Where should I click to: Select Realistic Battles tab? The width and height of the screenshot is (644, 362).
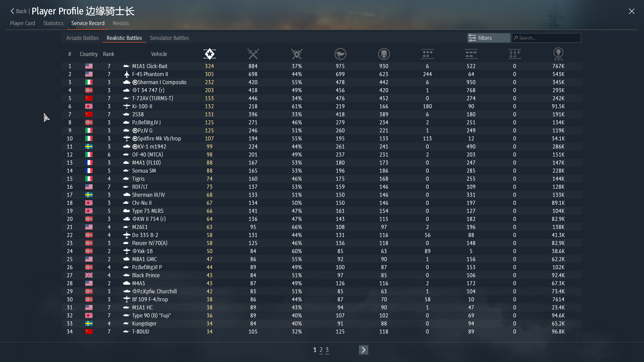124,38
